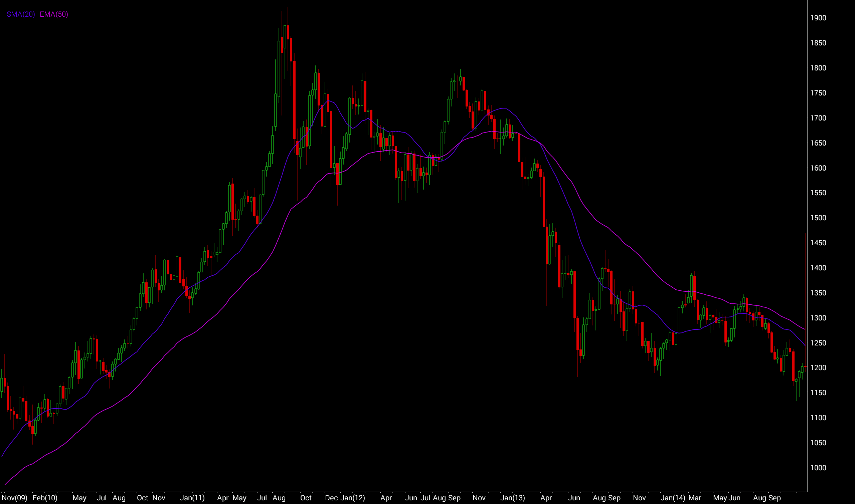
Task: Select the 1200 price level label
Action: tap(818, 367)
